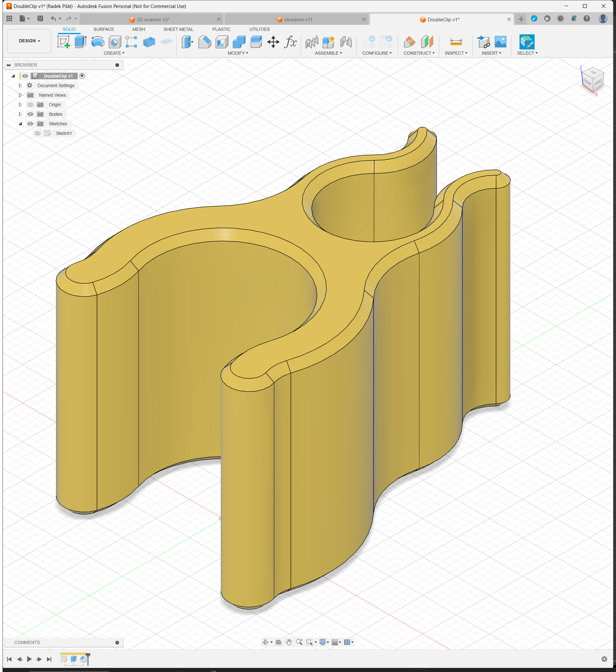Screen dimensions: 616x672
Task: Expand the COMMENTS panel
Action: 117,643
